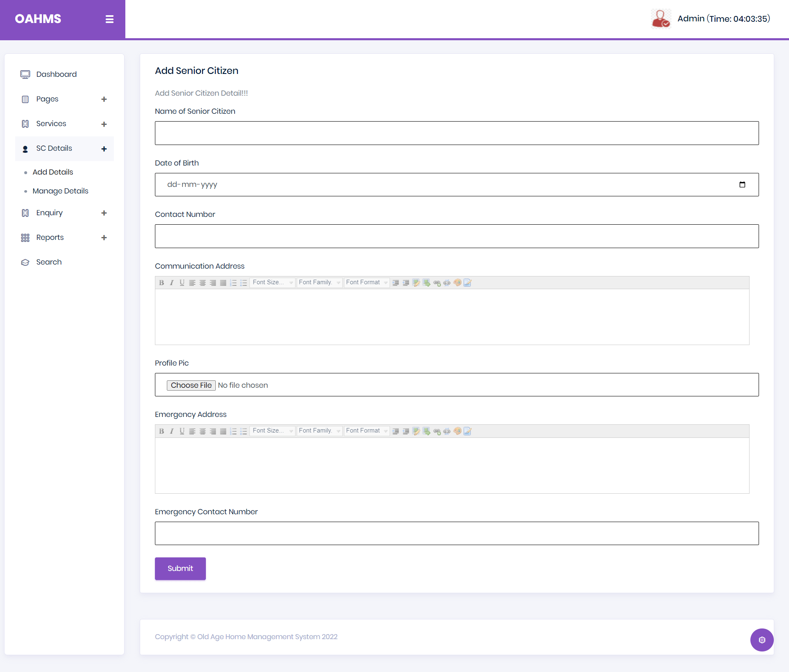Screen dimensions: 789x672
Task: Apply bold formatting in Communication Address editor
Action: [x=161, y=283]
